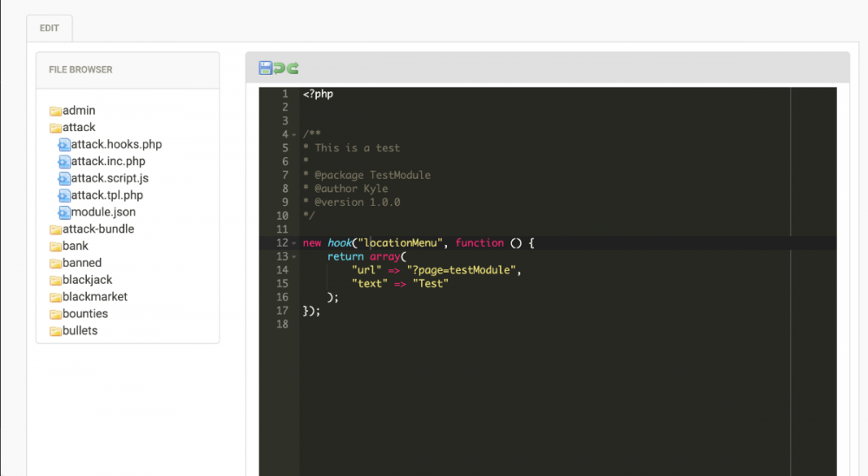Fold the comment block at line 4

coord(294,135)
